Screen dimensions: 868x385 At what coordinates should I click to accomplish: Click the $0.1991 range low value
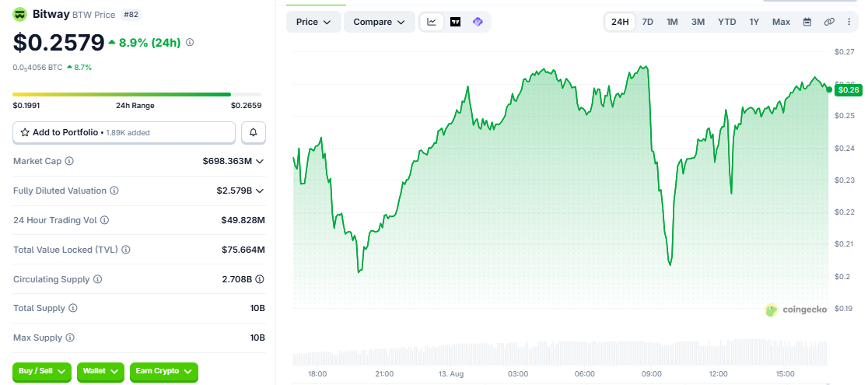26,105
